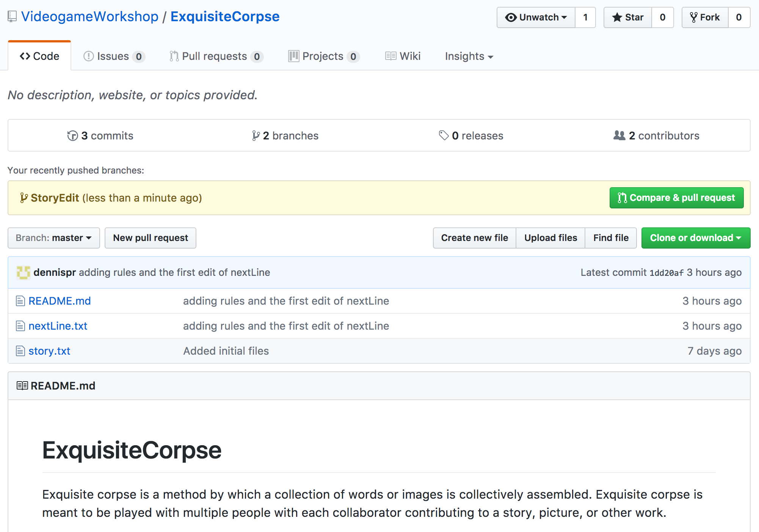Click the releases tag icon
The image size is (759, 532).
[x=444, y=135]
